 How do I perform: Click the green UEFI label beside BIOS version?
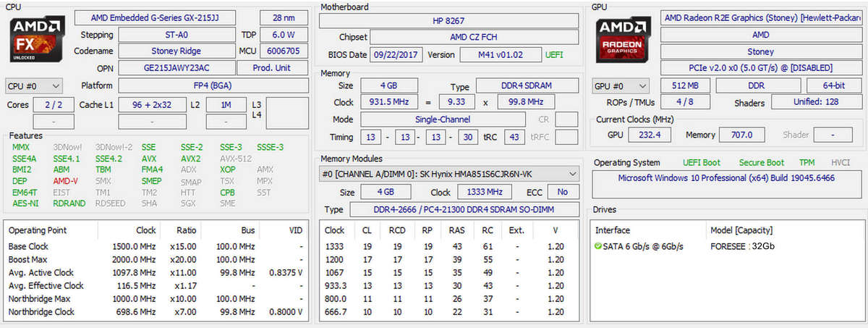tap(554, 55)
